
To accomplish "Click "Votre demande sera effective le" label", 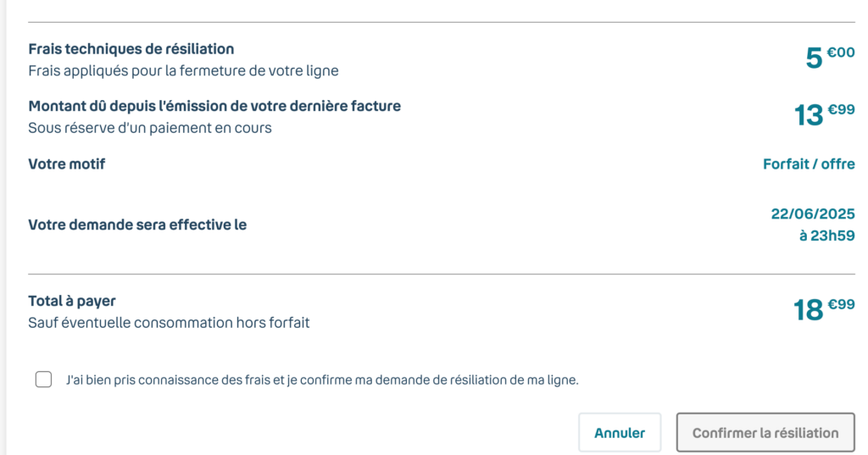I will coord(137,225).
